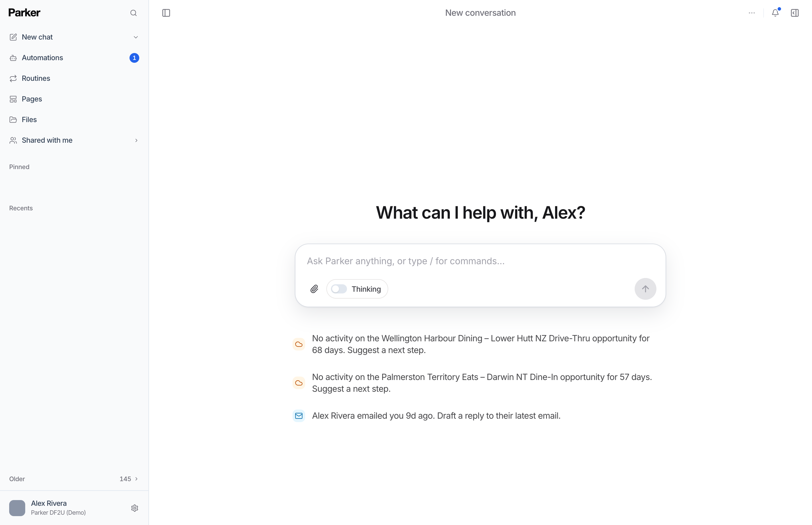Image resolution: width=812 pixels, height=525 pixels.
Task: Click the Routines loop icon
Action: [x=13, y=79]
